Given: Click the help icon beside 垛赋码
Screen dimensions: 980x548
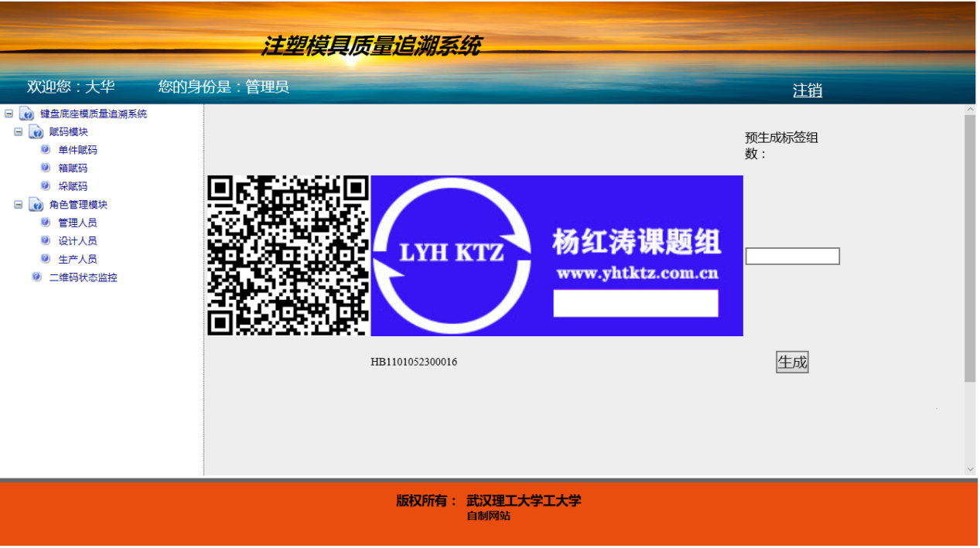Looking at the screenshot, I should pos(46,186).
